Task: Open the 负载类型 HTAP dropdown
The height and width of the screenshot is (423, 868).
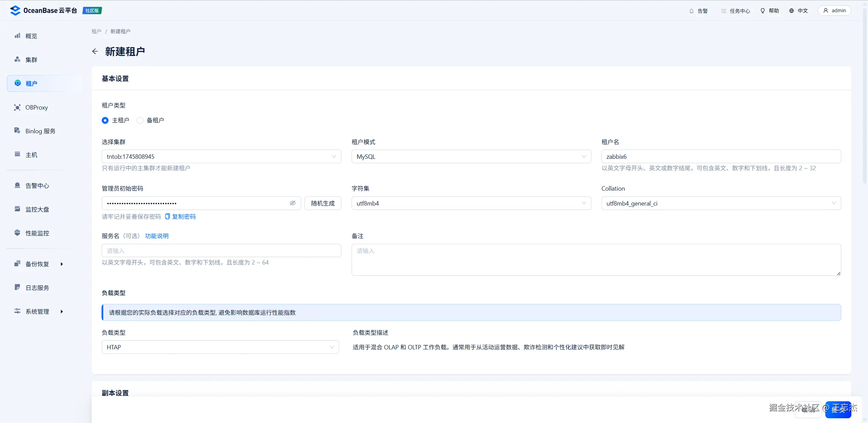Action: (x=220, y=347)
